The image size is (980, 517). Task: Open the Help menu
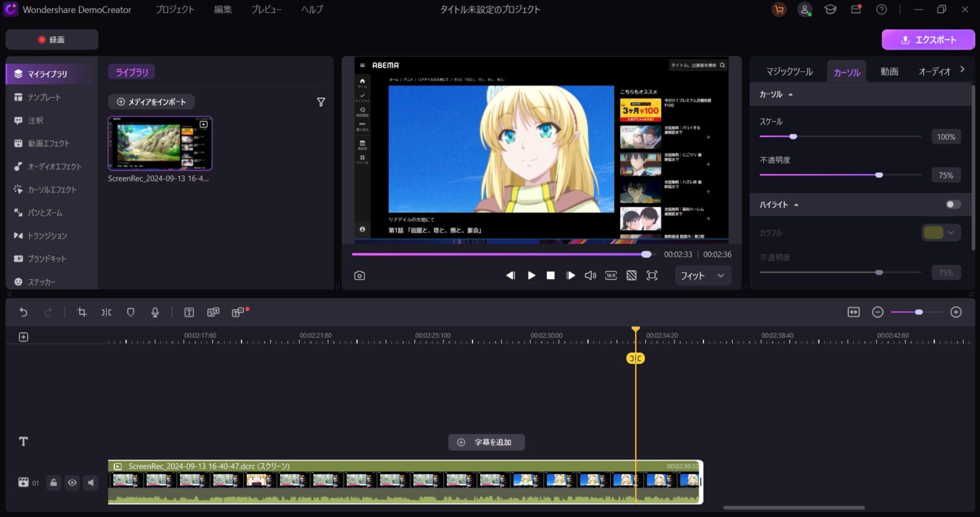[312, 10]
